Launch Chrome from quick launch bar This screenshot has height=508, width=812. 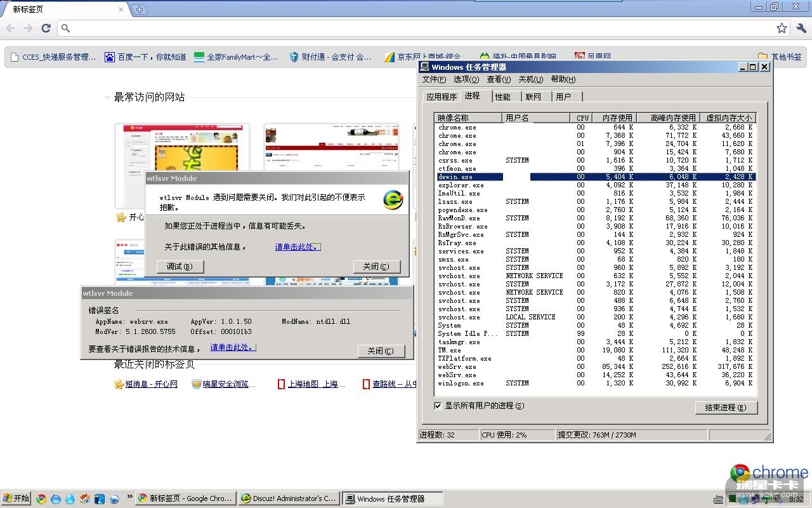tap(41, 498)
